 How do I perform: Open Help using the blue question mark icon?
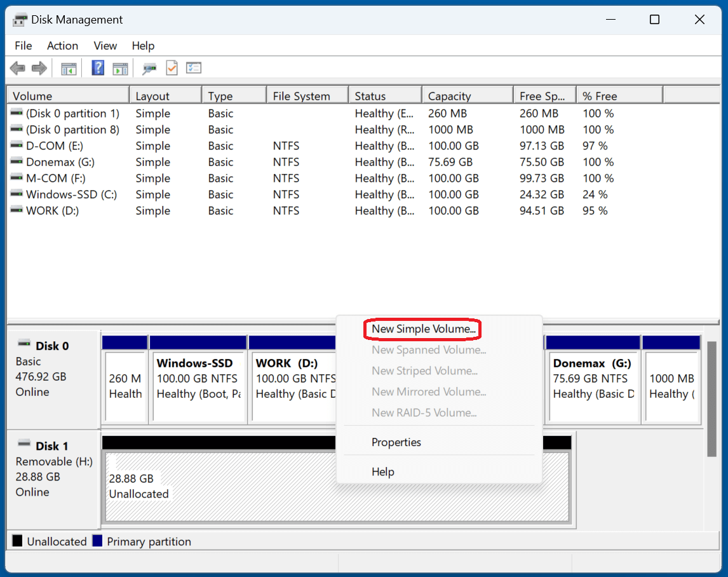click(97, 68)
